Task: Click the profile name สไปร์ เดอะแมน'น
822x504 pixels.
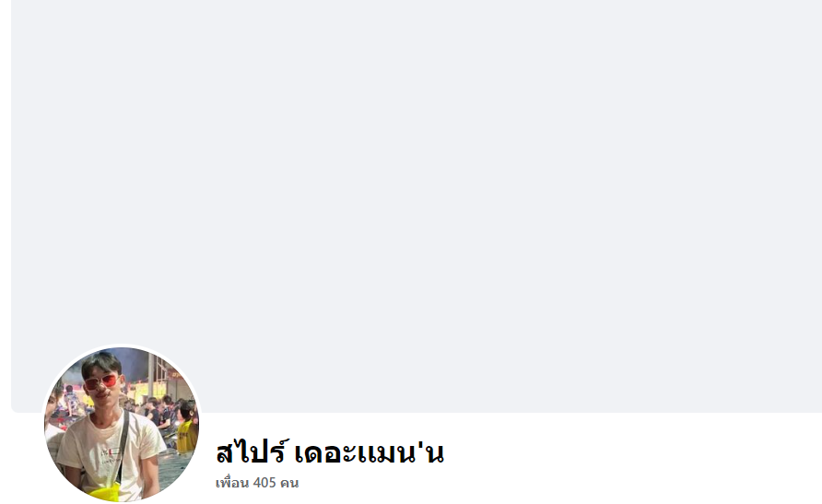Action: click(x=330, y=452)
